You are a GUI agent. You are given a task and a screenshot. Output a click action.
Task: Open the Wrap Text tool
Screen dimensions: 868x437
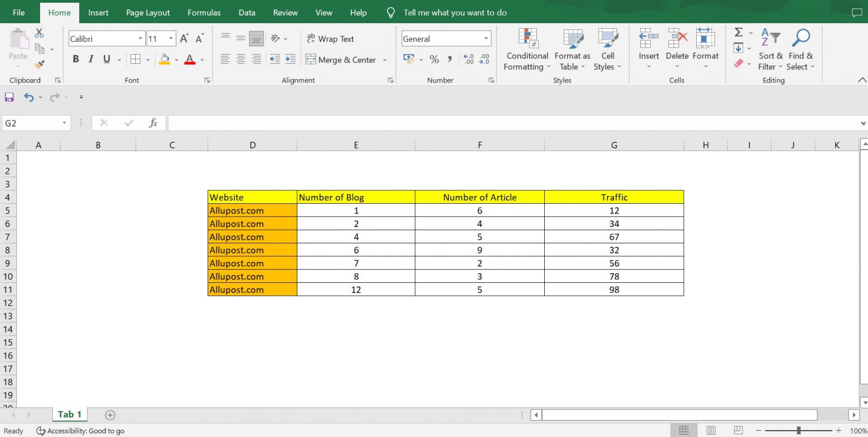tap(330, 38)
